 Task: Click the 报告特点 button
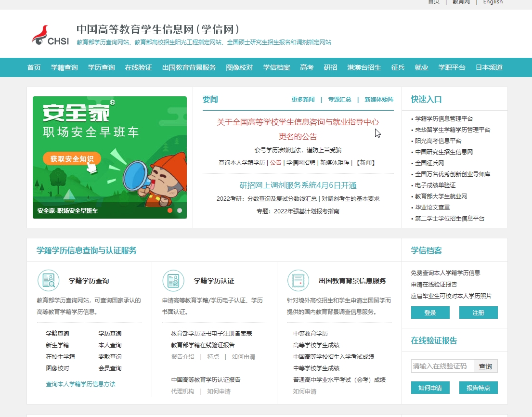pos(479,388)
